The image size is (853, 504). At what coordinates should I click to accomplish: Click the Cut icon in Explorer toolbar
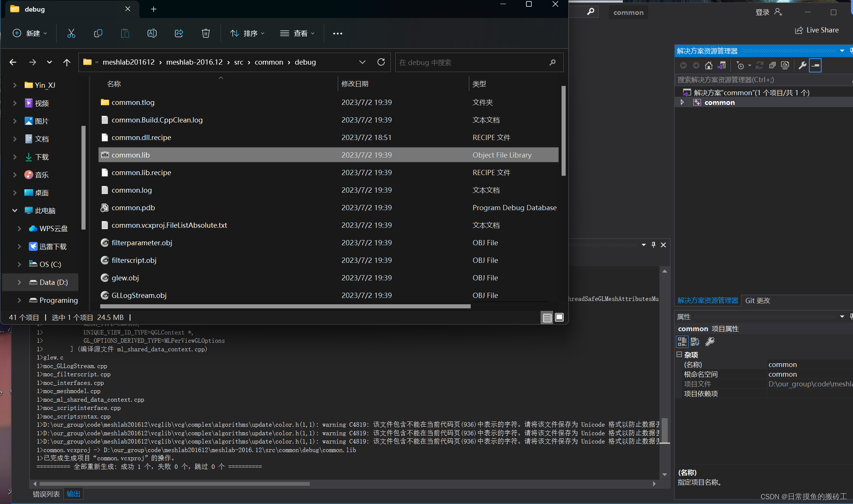[71, 33]
